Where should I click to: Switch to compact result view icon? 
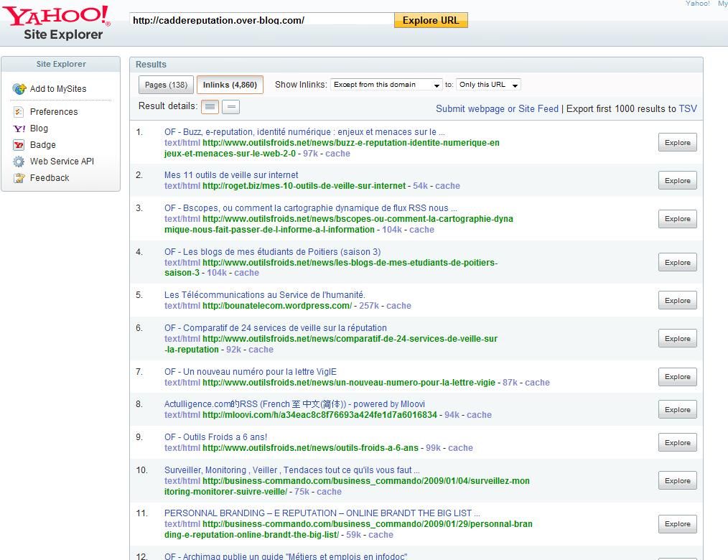pos(230,107)
